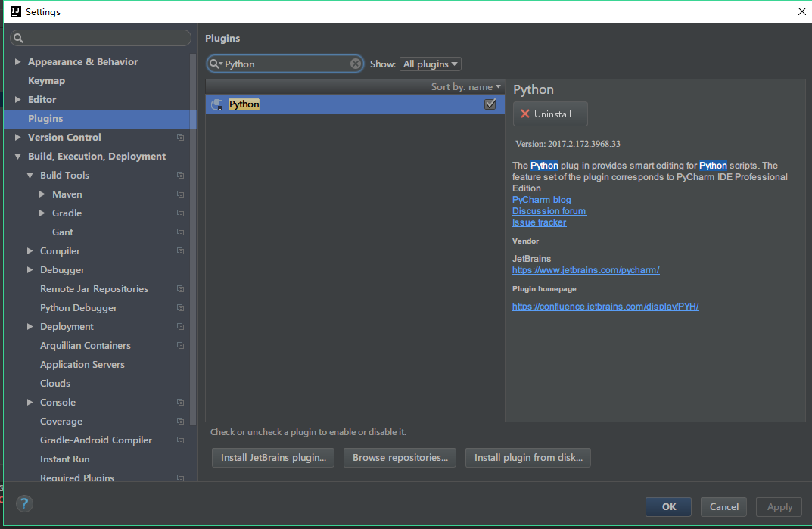The image size is (812, 529).
Task: Expand the Editor settings section
Action: pyautogui.click(x=17, y=99)
